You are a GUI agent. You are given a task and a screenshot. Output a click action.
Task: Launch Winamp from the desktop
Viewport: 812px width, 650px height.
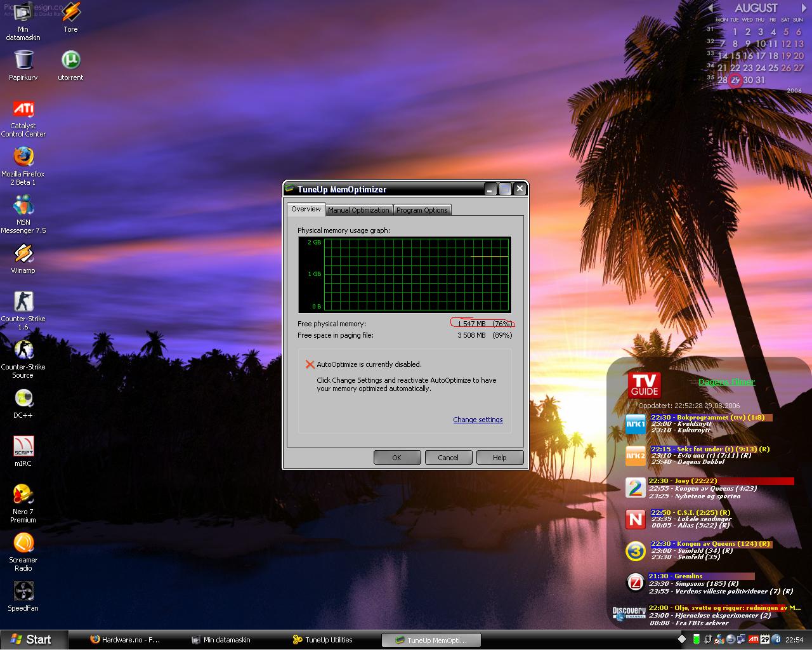[x=23, y=258]
